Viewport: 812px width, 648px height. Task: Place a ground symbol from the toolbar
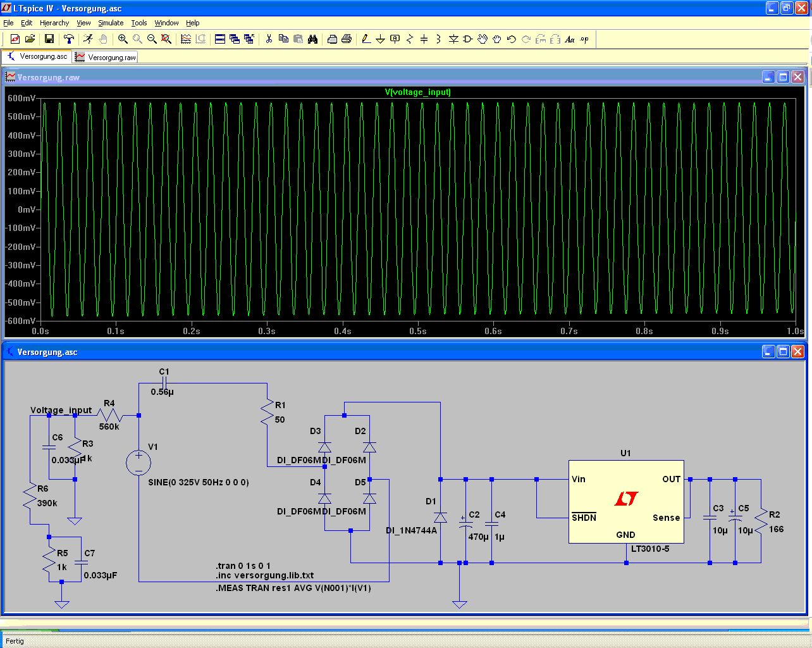pos(380,39)
